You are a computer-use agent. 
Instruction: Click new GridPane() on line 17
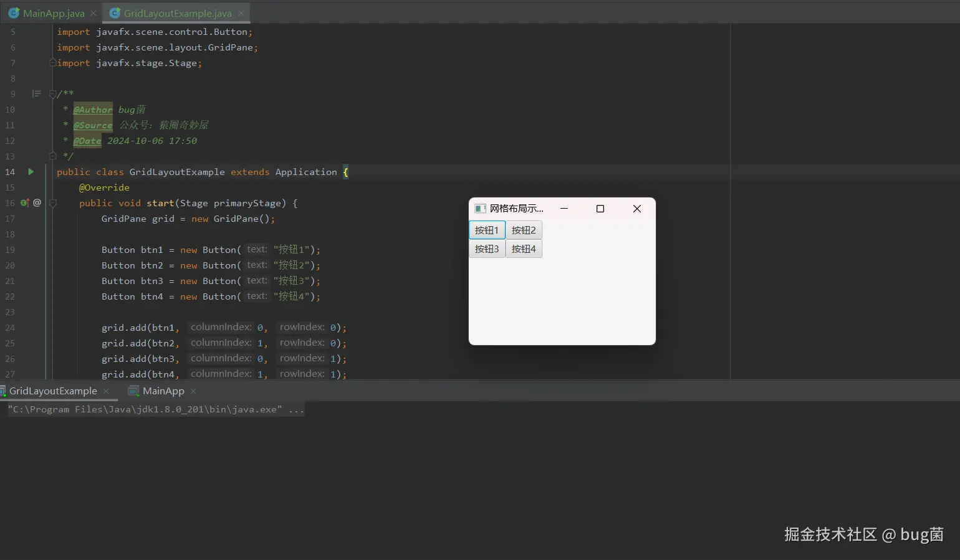point(231,219)
